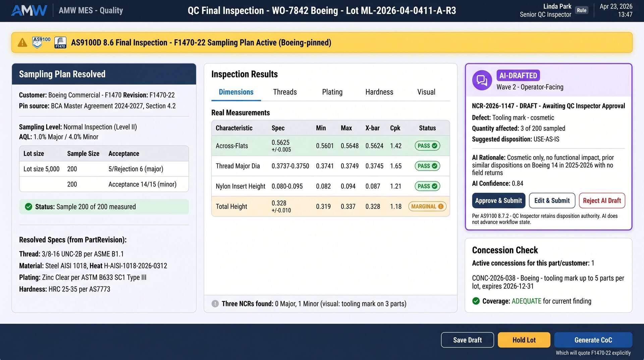Click the purple AI chat bubble icon
644x360 pixels.
482,80
